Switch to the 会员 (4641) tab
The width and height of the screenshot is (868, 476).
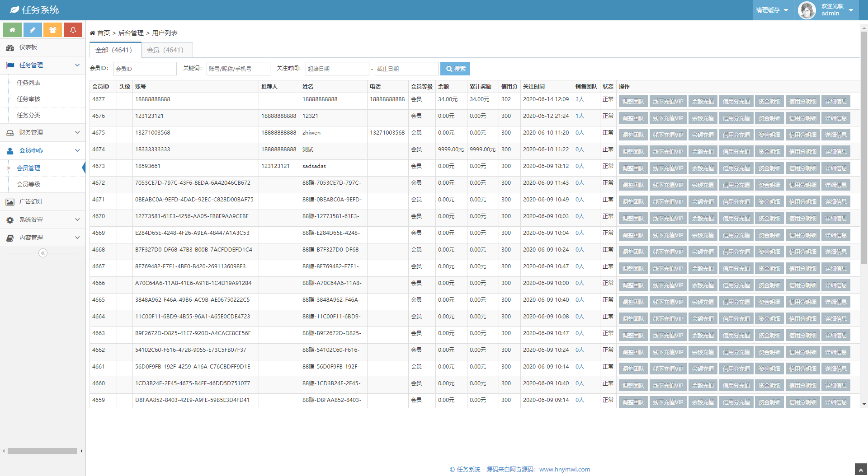tap(165, 50)
